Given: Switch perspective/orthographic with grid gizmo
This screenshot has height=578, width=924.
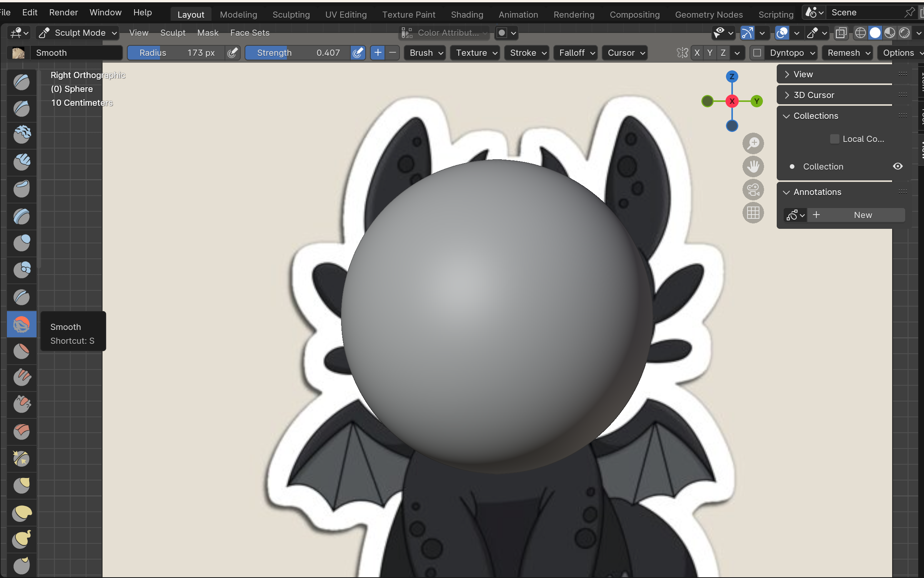Looking at the screenshot, I should pos(753,213).
